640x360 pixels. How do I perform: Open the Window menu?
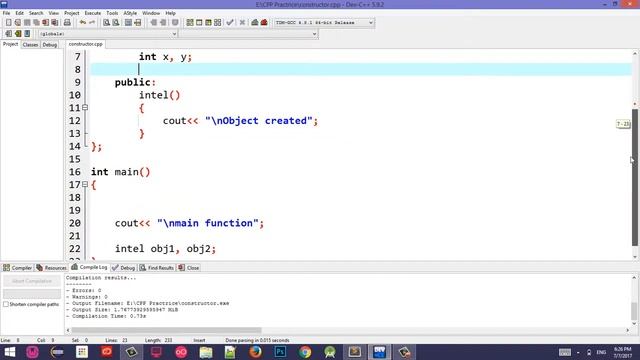point(151,13)
